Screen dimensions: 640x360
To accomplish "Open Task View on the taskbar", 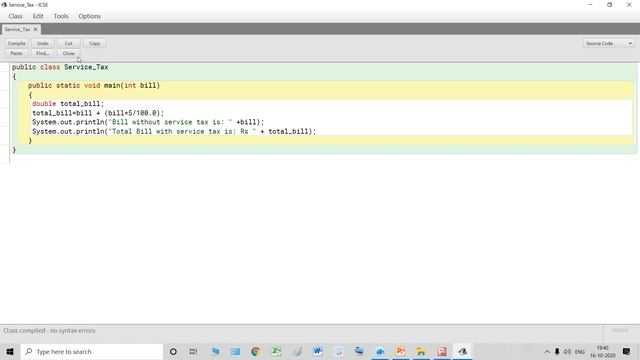I will point(193,351).
